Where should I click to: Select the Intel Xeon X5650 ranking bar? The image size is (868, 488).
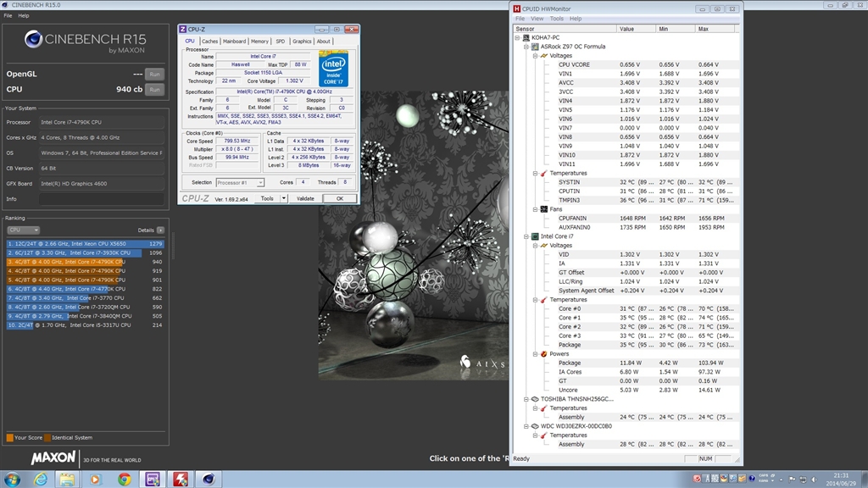pyautogui.click(x=85, y=244)
